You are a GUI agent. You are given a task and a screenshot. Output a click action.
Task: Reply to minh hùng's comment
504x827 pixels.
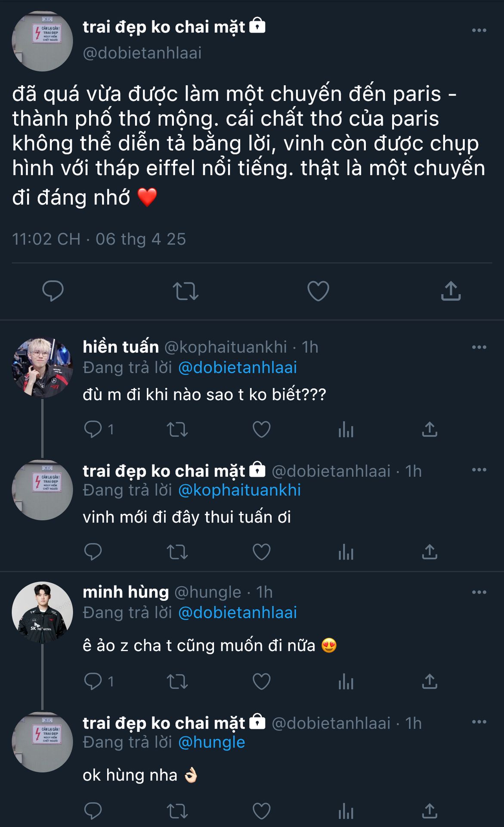point(93,681)
